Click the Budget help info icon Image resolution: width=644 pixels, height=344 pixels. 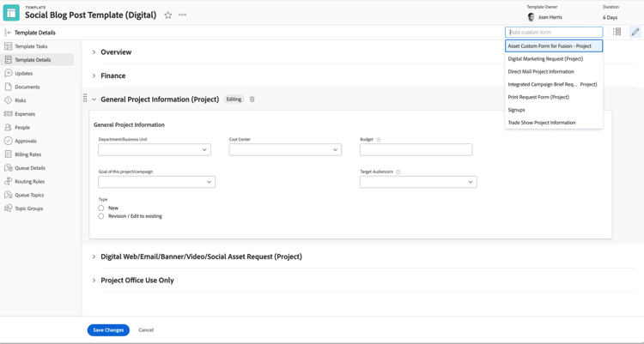click(x=379, y=139)
